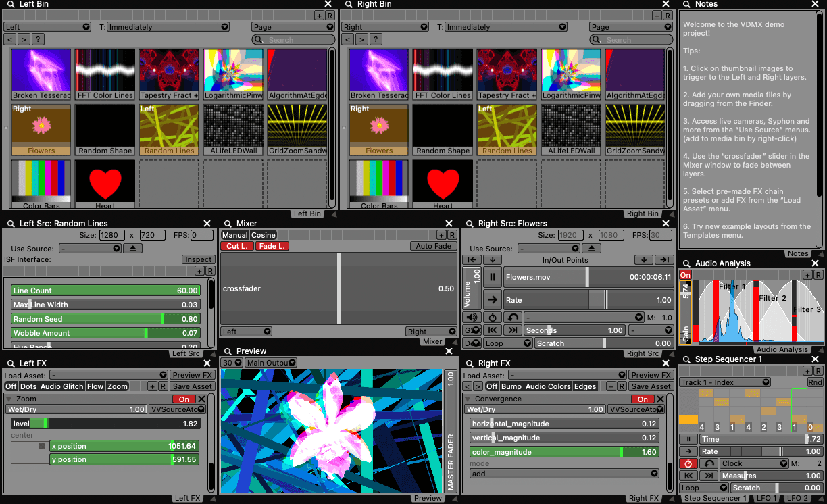Disable the Convergence effect On toggle
Viewport: 827px width, 504px height.
tap(642, 399)
